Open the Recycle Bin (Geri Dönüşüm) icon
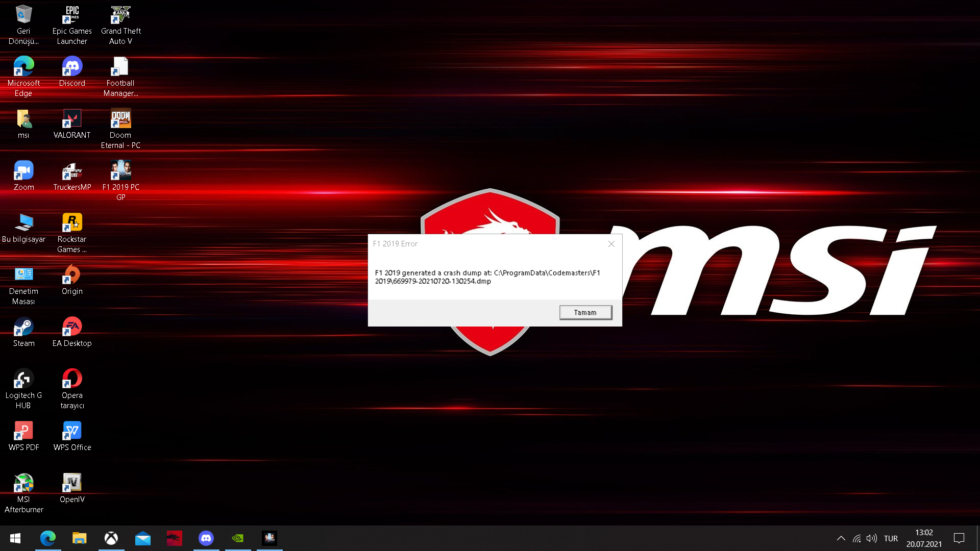Screen dimensions: 980x551 pos(23,24)
